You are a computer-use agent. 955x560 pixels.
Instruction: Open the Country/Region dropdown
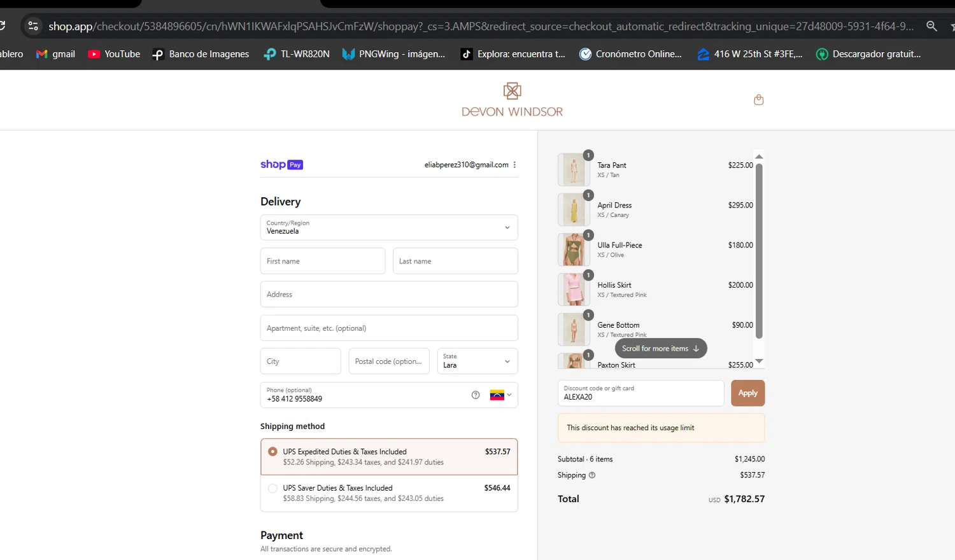389,227
